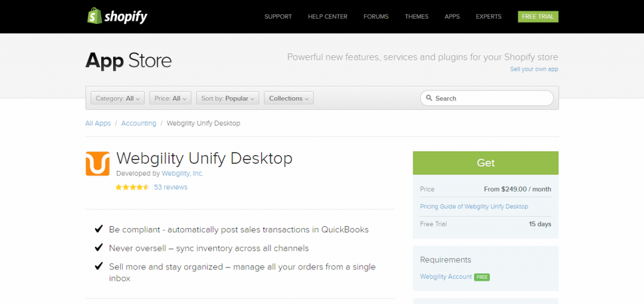Viewport: 644px width, 304px height.
Task: Click the star rating
Action: [132, 187]
